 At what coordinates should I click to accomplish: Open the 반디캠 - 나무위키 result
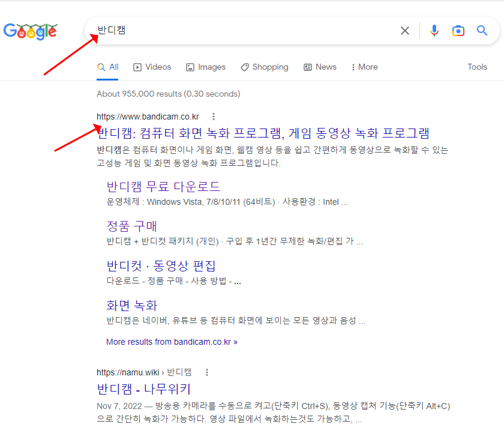click(x=143, y=389)
